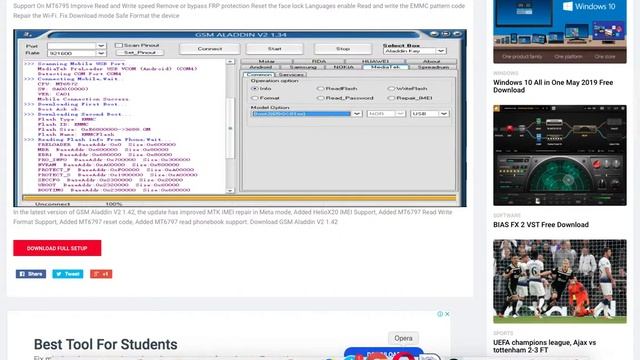Click the GSM Aladdin title bar app icon
Viewport: 640px width, 360px height.
(x=28, y=34)
